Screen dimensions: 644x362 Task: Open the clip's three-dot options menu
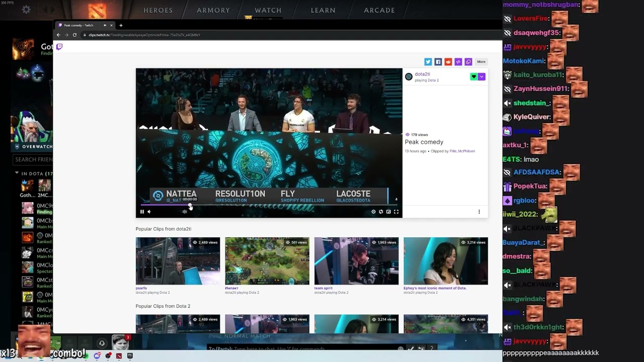pyautogui.click(x=479, y=212)
